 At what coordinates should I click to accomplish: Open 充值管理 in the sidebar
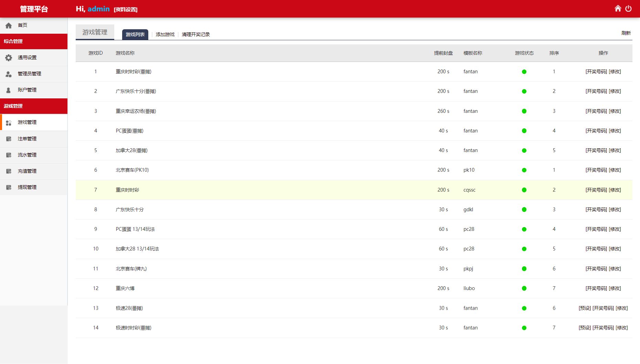click(x=34, y=171)
